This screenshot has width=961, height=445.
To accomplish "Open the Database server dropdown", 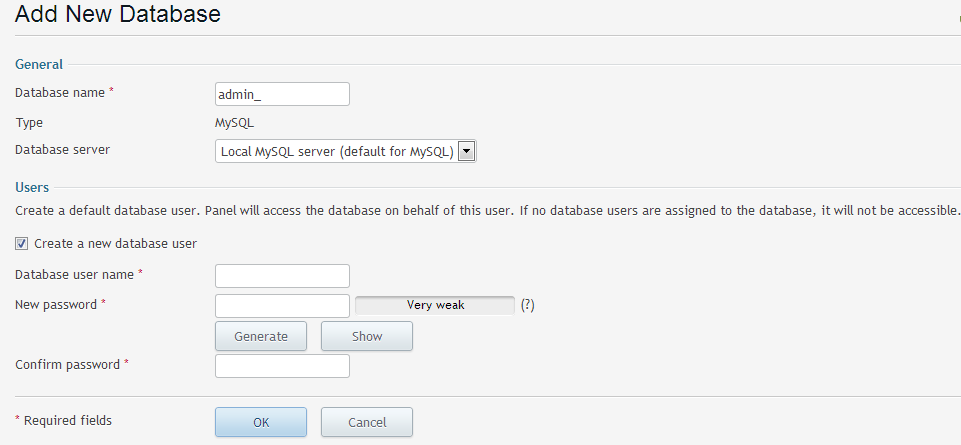I will coord(346,151).
